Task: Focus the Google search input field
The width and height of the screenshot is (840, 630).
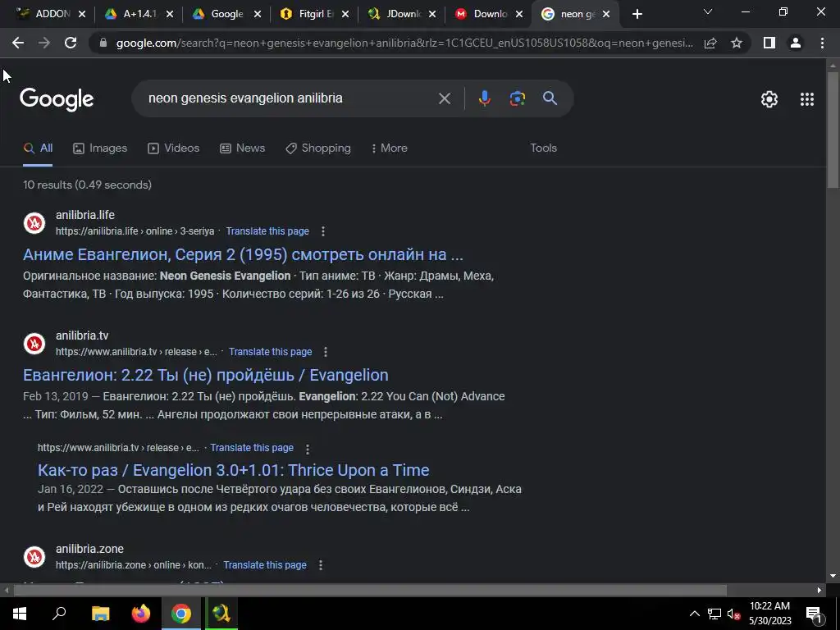Action: pyautogui.click(x=290, y=98)
